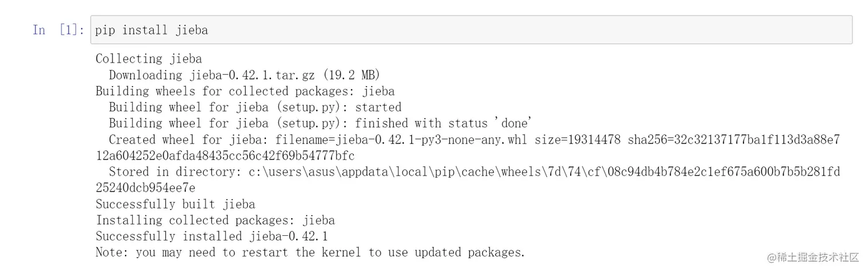
Task: Click the "Building wheel for jieba (setup.py): started" line
Action: pyautogui.click(x=255, y=107)
